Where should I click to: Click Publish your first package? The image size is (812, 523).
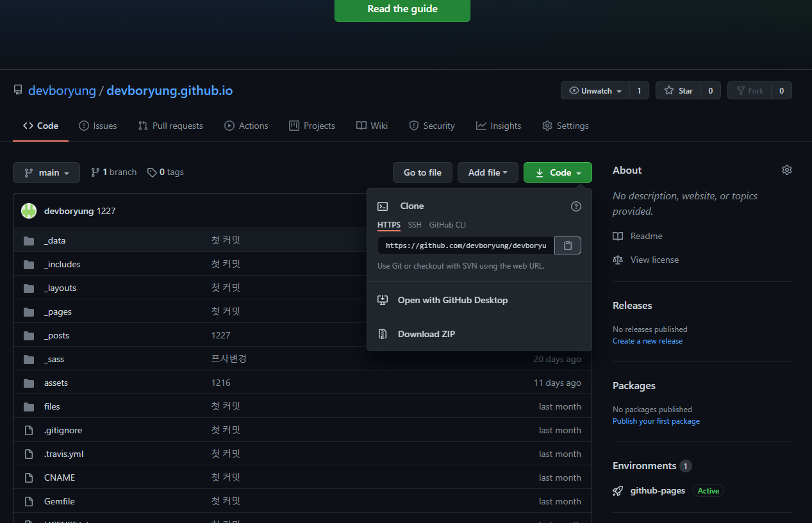click(656, 421)
